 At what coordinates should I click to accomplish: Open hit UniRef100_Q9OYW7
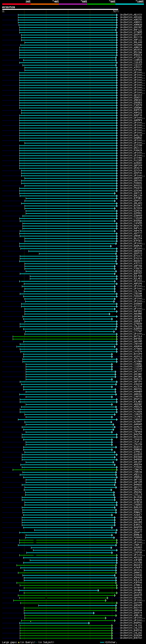131,27
